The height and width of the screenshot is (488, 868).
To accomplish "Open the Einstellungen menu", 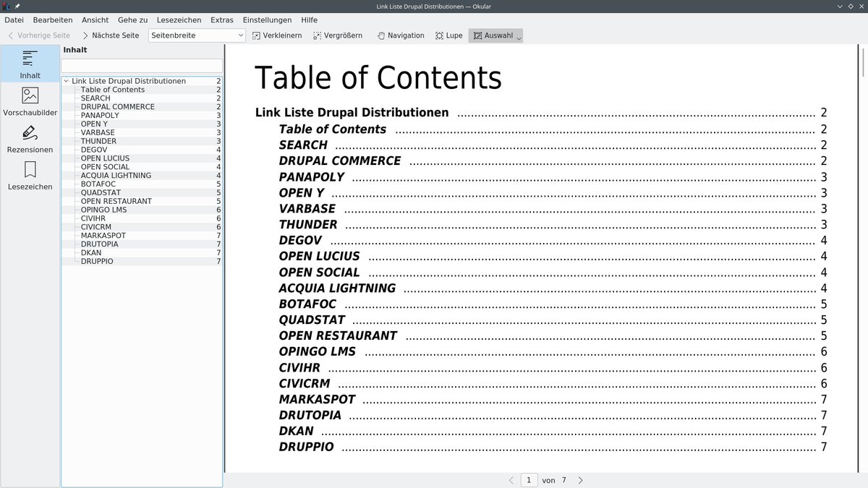I will coord(267,20).
